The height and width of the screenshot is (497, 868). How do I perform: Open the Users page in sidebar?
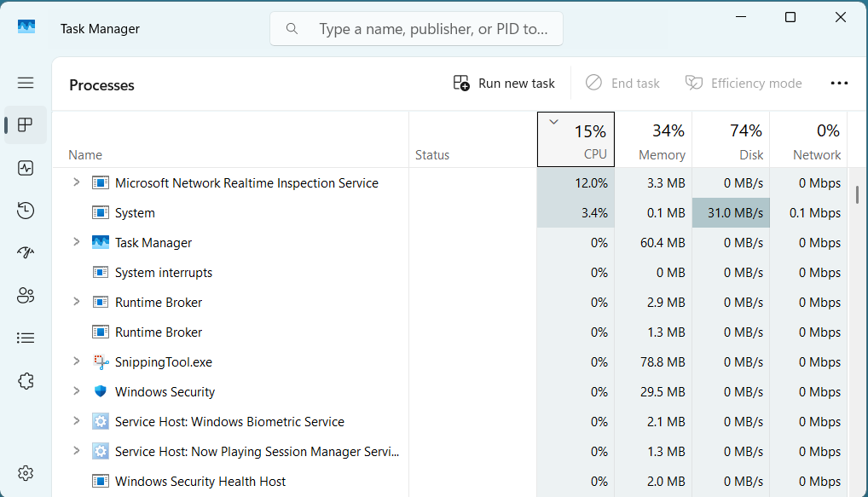[26, 296]
